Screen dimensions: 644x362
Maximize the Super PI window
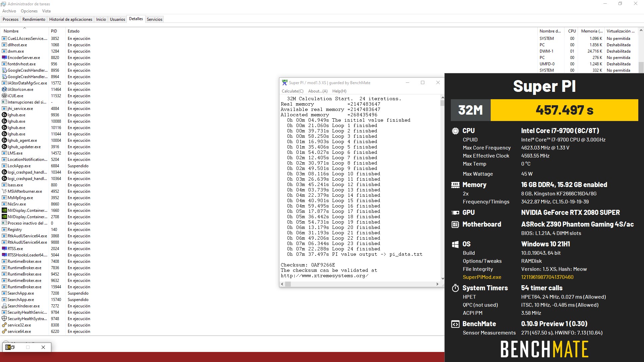click(423, 82)
